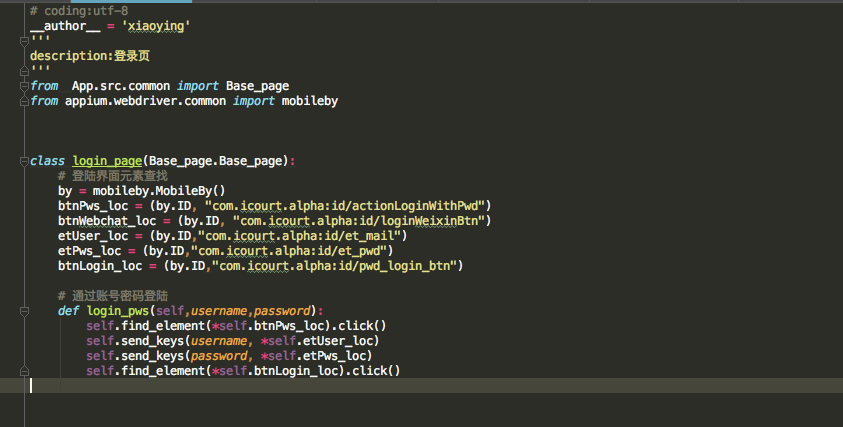This screenshot has width=843, height=427.
Task: Click username parameter in def signature
Action: [219, 311]
